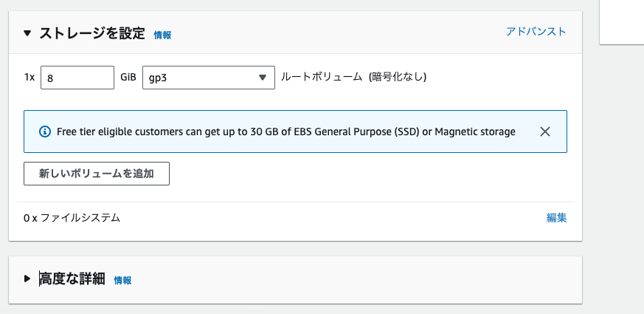644x314 pixels.
Task: Open the gp3 volume type dropdown
Action: tap(208, 78)
